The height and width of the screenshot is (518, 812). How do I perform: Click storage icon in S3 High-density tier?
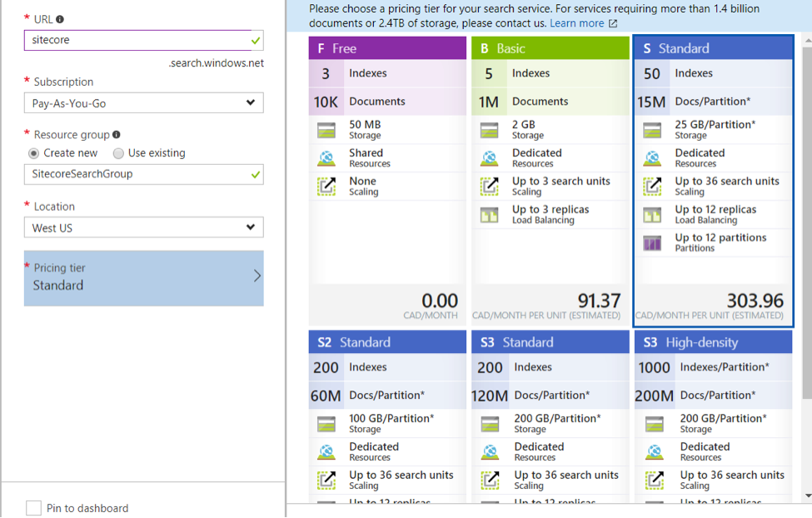(655, 424)
